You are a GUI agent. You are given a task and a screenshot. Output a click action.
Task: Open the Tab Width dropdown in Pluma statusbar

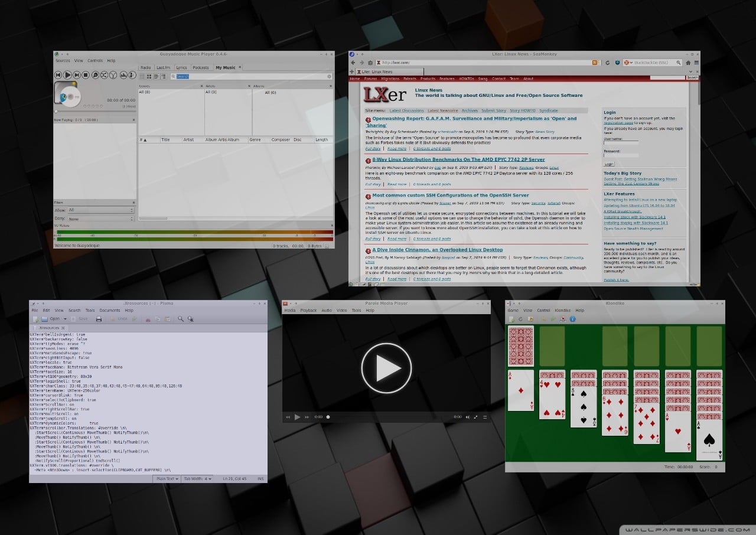click(x=197, y=478)
